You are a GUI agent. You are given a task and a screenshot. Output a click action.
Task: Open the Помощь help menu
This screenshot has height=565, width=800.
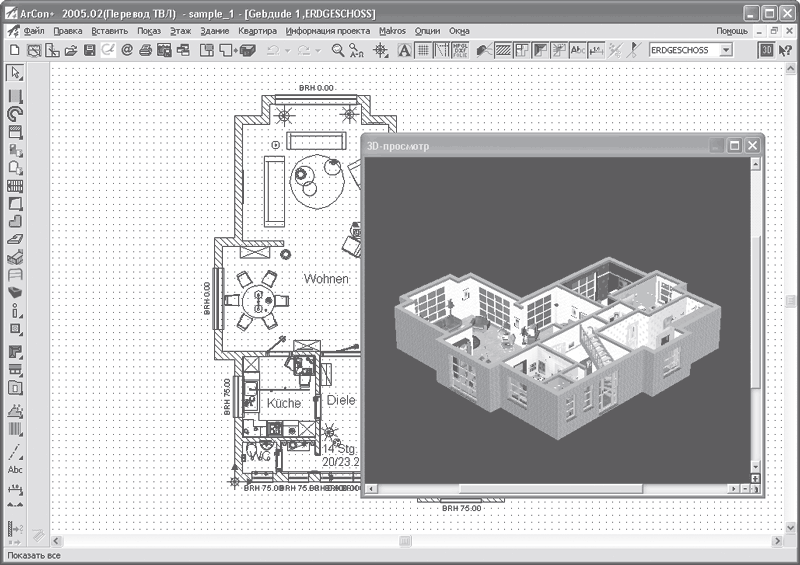731,31
